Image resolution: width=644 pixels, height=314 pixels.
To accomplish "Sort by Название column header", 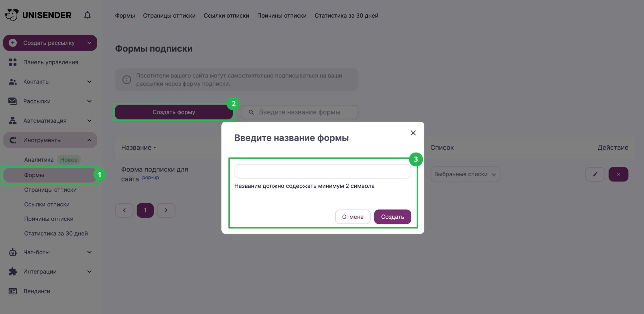I will 139,148.
